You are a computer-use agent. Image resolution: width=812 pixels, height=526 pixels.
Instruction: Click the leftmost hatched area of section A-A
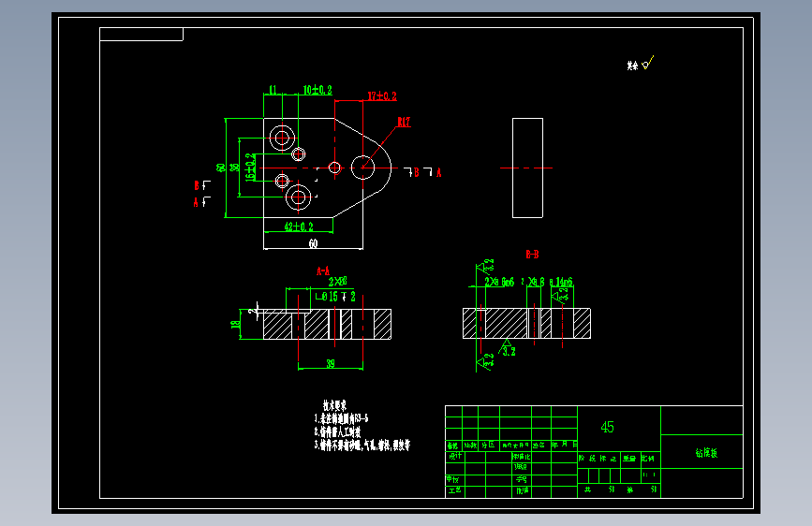click(277, 326)
